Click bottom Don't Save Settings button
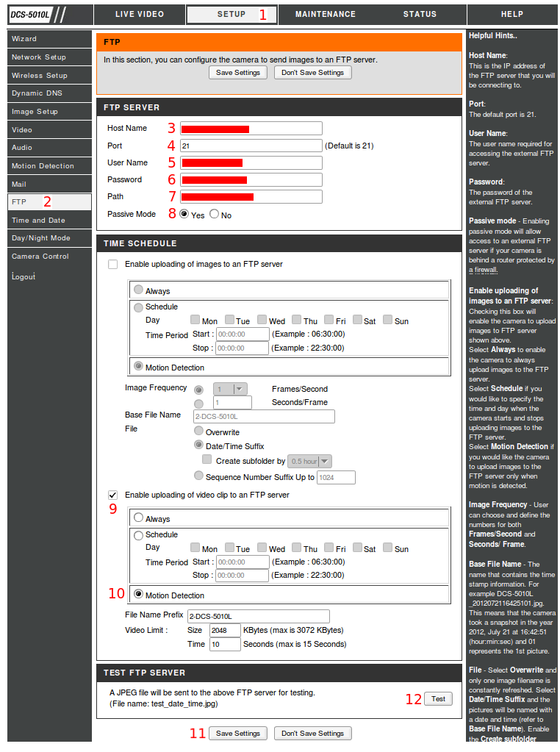The image size is (560, 752). 312,734
